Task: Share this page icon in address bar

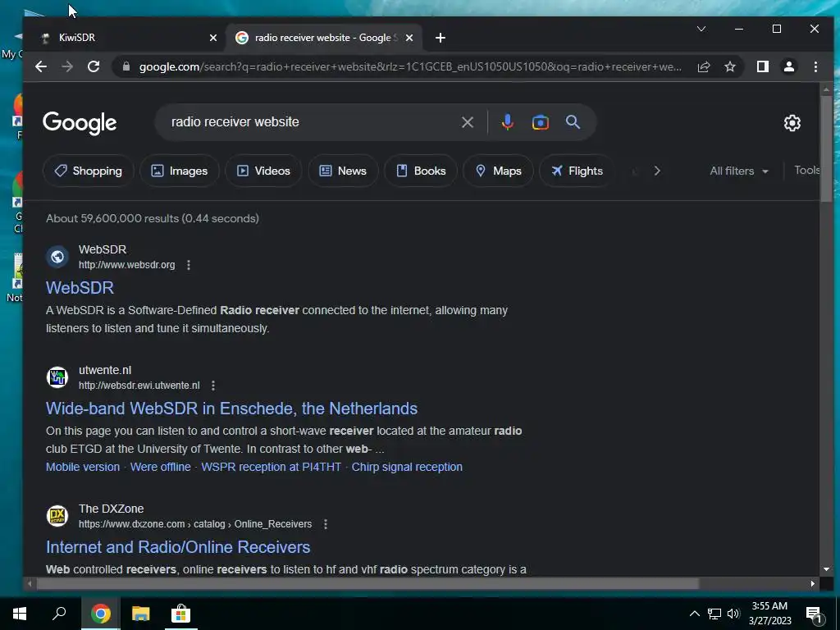Action: coord(704,66)
